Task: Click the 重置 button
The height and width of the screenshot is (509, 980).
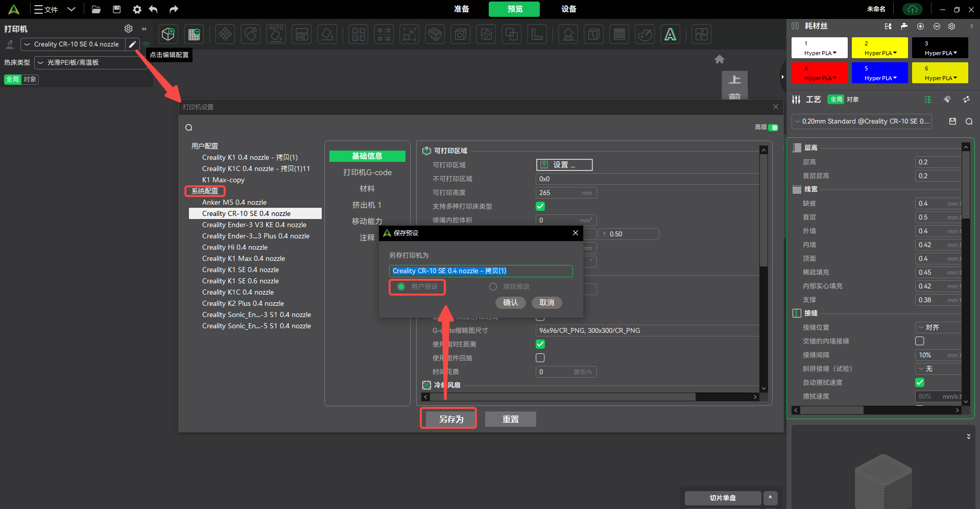Action: [x=511, y=419]
